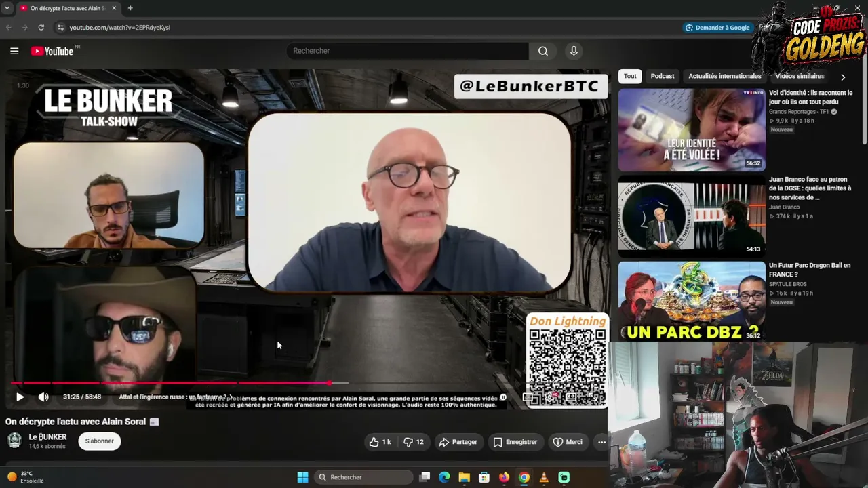Open a new browser tab
The image size is (868, 488).
(x=130, y=8)
